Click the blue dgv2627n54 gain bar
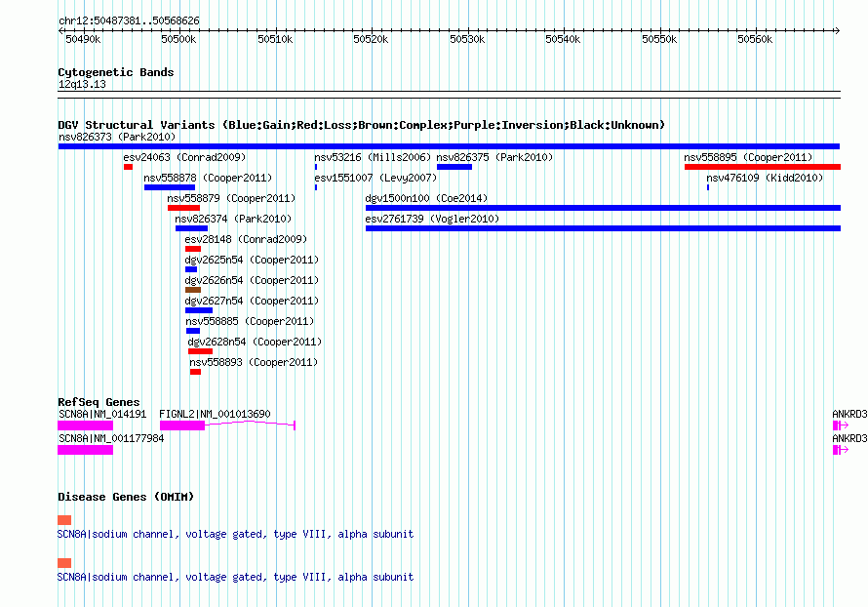Viewport: 868px width, 607px height. [199, 310]
